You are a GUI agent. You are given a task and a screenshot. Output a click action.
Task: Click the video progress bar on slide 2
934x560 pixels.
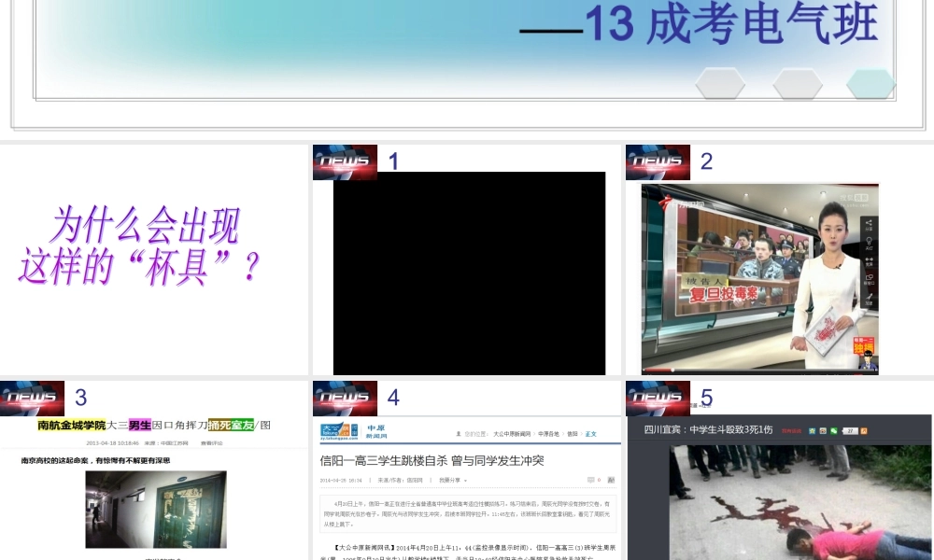tap(760, 371)
